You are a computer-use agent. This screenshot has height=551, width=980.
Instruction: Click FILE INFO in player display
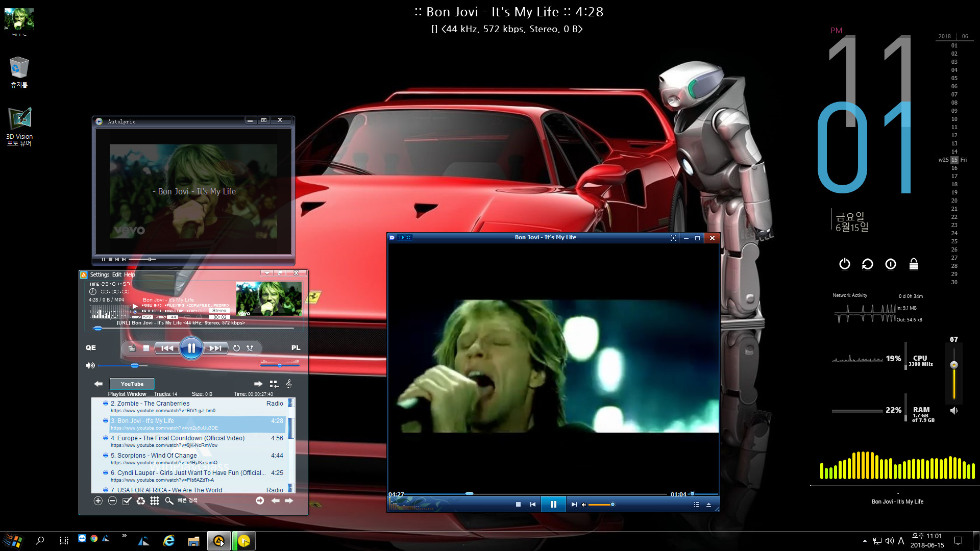[175, 306]
